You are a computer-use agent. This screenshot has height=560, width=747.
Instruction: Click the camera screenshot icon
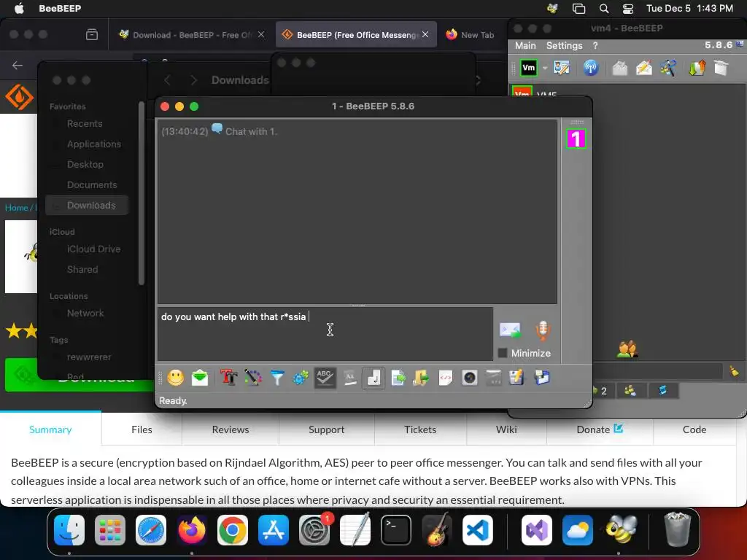(x=470, y=378)
